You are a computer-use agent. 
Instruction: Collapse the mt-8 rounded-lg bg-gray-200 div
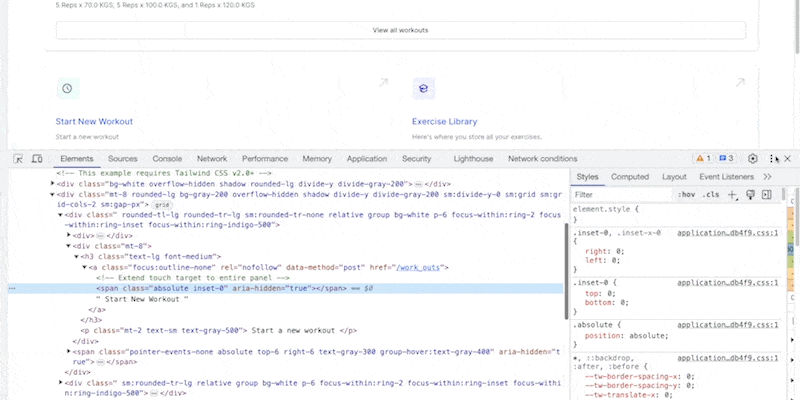(53, 194)
